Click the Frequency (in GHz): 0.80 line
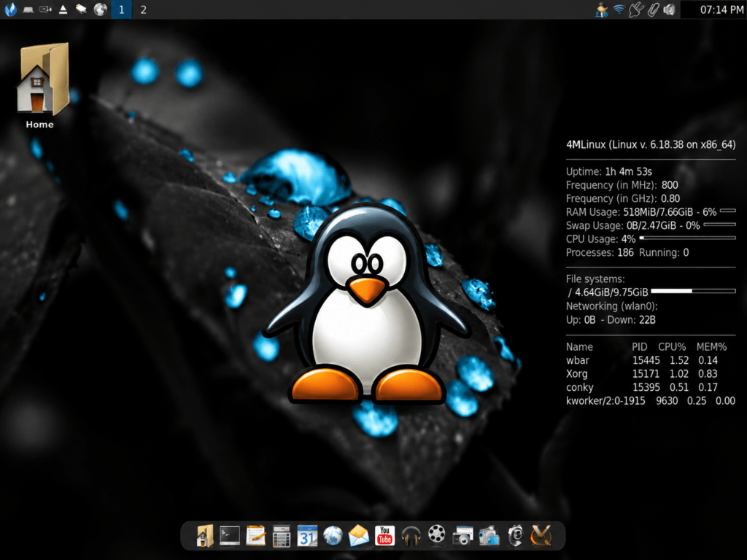 (x=623, y=198)
